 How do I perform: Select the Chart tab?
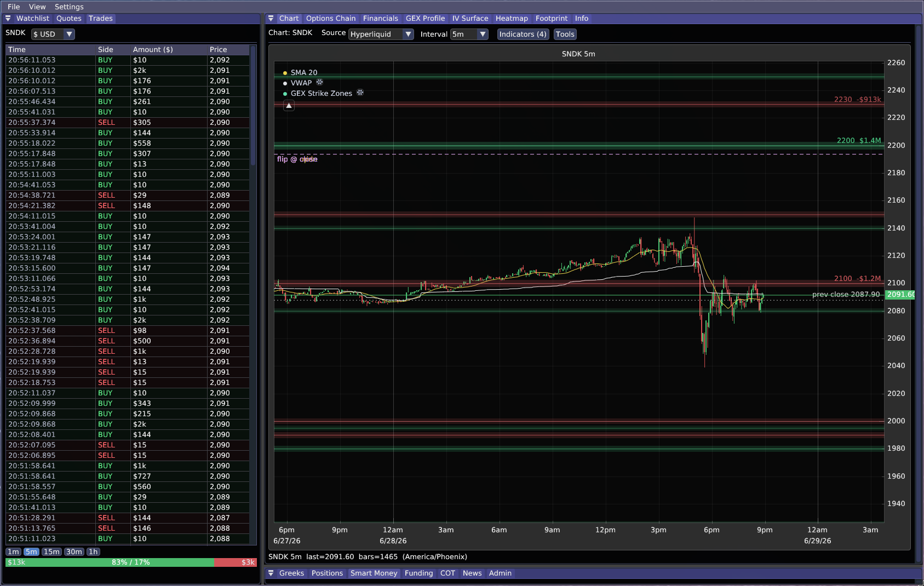[289, 18]
